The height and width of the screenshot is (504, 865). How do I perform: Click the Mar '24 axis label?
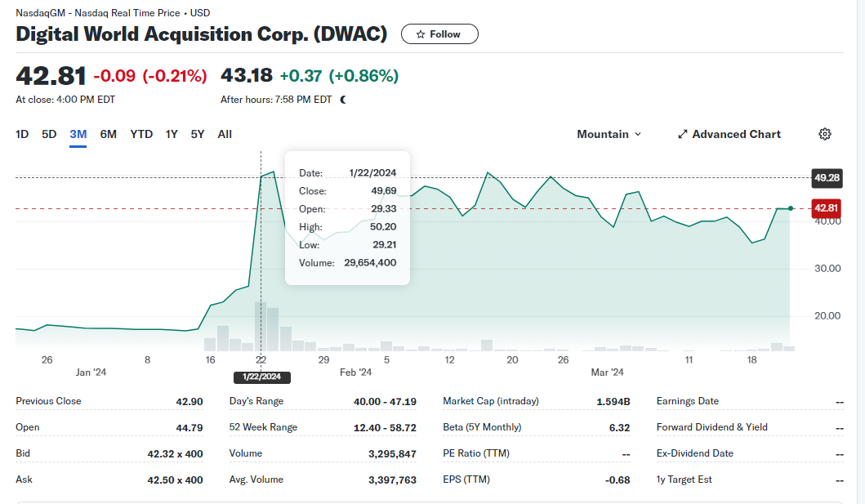click(608, 372)
